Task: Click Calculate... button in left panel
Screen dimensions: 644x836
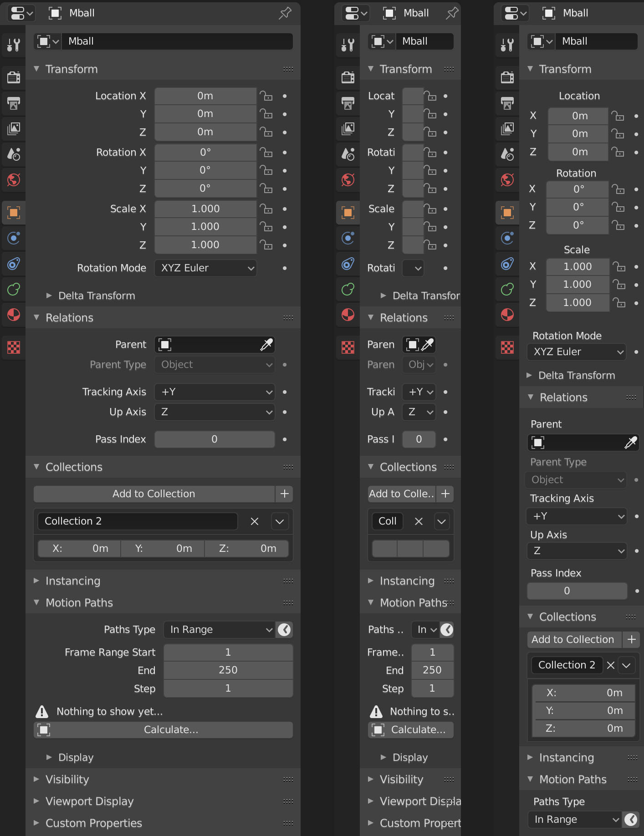Action: click(x=163, y=730)
